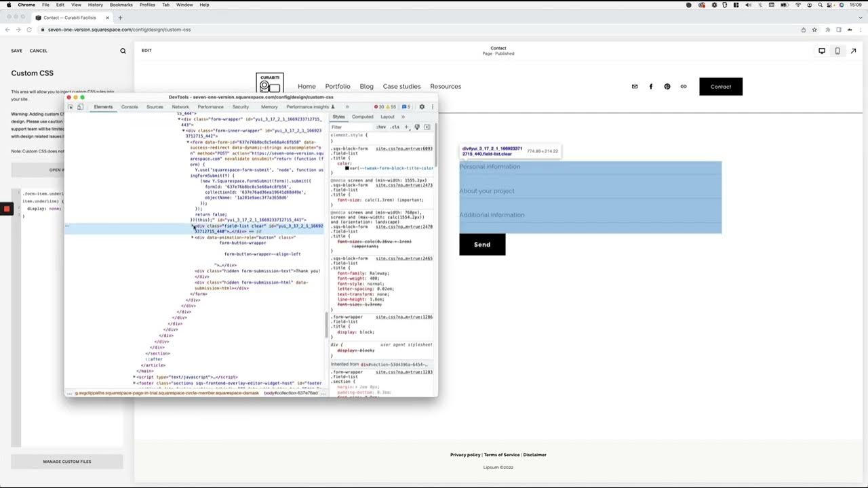The height and width of the screenshot is (488, 868).
Task: Show the DevTools error count badge
Action: (379, 107)
